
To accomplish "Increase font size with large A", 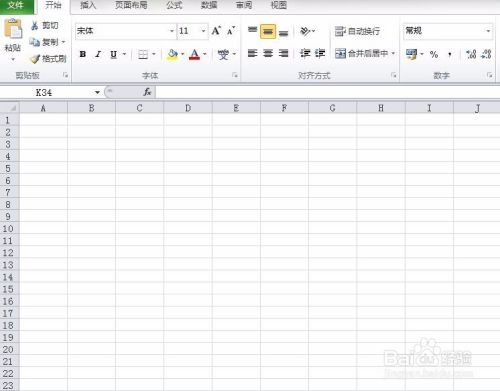I will [x=216, y=31].
